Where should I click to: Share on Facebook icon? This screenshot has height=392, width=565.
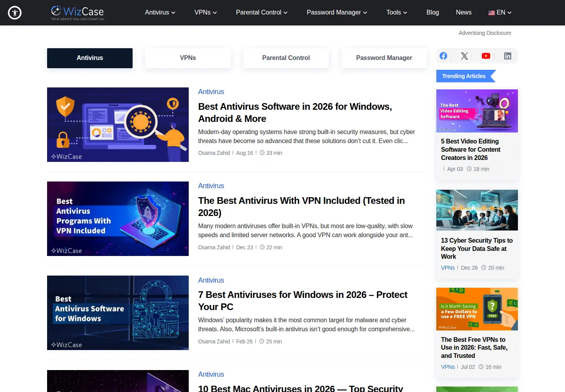pyautogui.click(x=443, y=56)
